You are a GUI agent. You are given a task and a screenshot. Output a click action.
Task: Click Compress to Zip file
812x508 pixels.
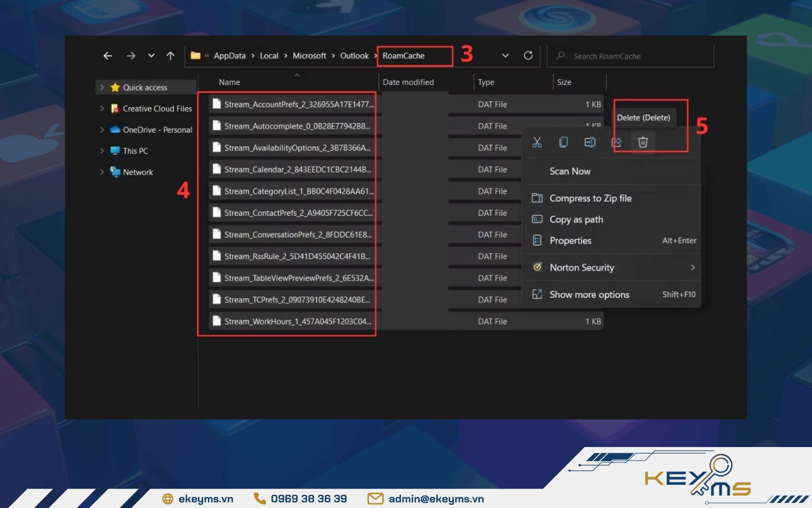coord(591,198)
